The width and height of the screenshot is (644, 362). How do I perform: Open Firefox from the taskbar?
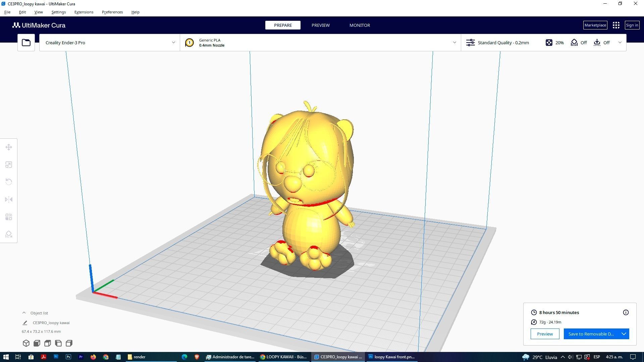pos(93,357)
